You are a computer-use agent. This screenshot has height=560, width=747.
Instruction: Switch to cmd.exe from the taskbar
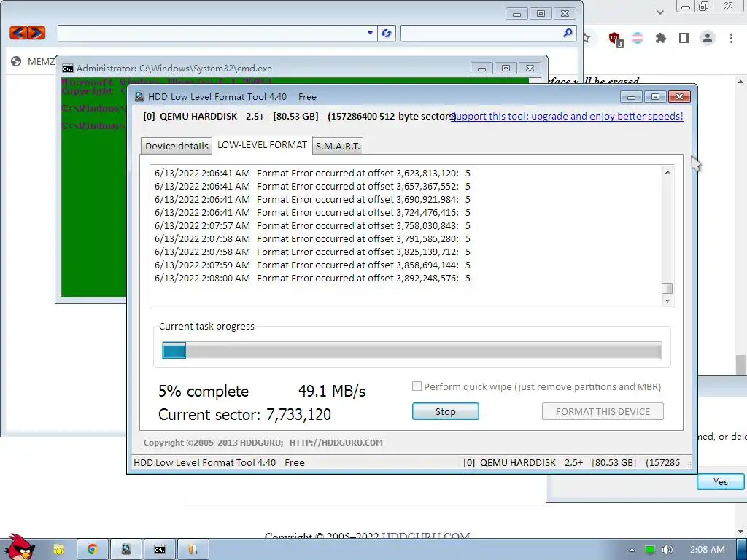pyautogui.click(x=160, y=550)
